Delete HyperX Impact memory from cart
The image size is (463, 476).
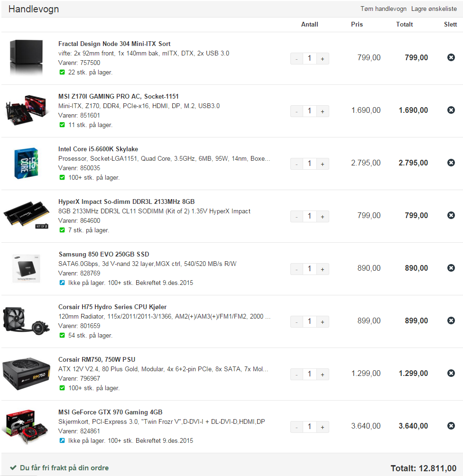coord(451,215)
